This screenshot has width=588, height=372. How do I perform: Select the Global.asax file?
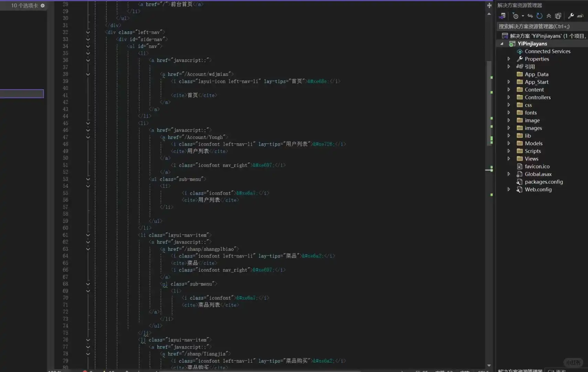point(538,174)
